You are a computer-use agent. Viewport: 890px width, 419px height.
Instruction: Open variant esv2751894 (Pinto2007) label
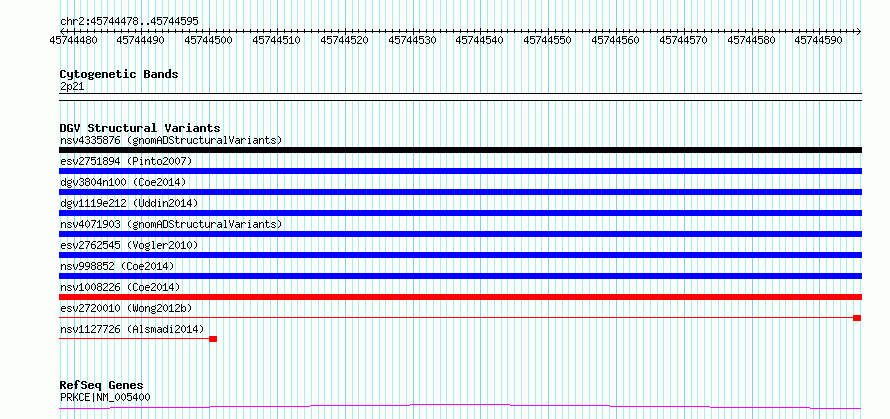pyautogui.click(x=126, y=161)
